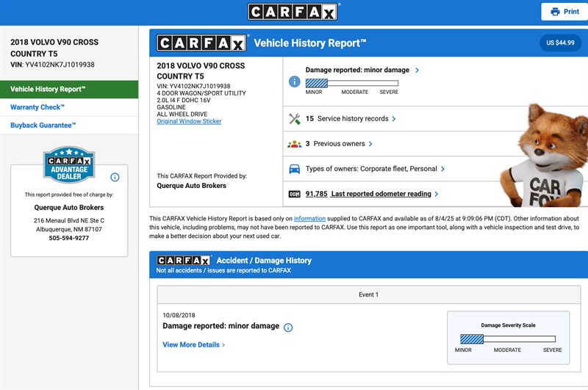Viewport: 588px width, 390px height.
Task: Open the Warranty Check sidebar tab
Action: click(x=69, y=107)
